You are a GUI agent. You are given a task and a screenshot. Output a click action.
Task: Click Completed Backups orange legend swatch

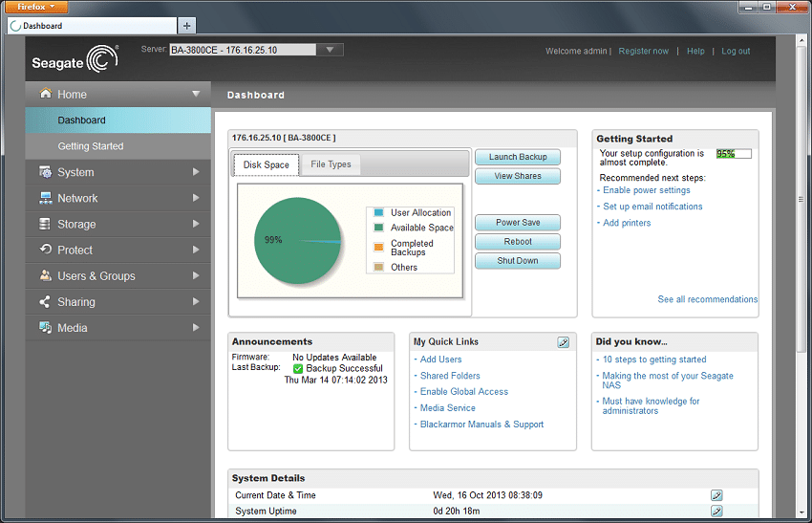[x=378, y=248]
